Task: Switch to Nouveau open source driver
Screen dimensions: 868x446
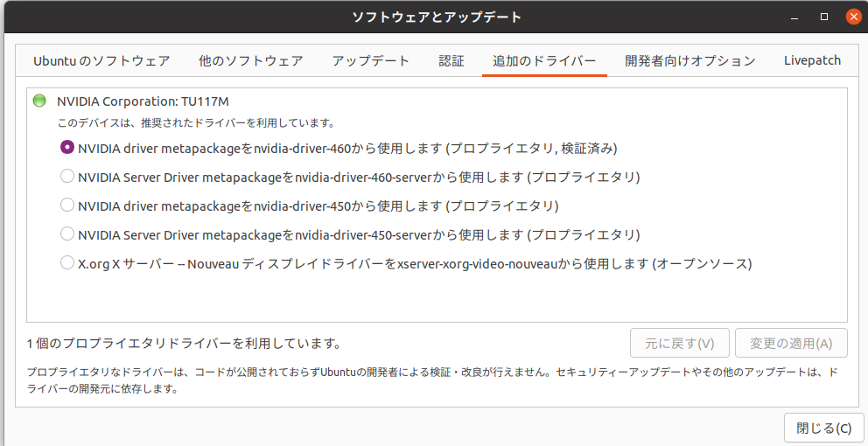Action: coord(67,263)
